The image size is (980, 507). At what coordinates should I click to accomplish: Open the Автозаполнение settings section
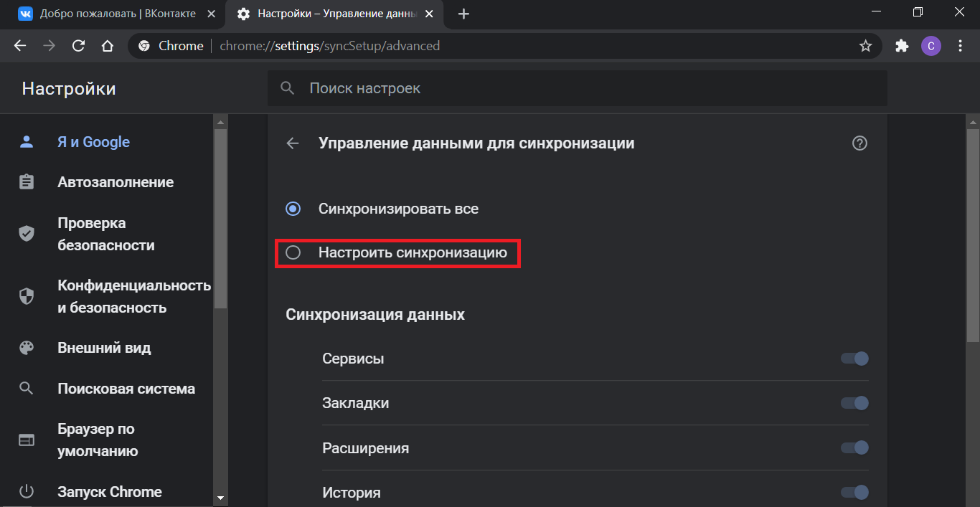point(116,182)
